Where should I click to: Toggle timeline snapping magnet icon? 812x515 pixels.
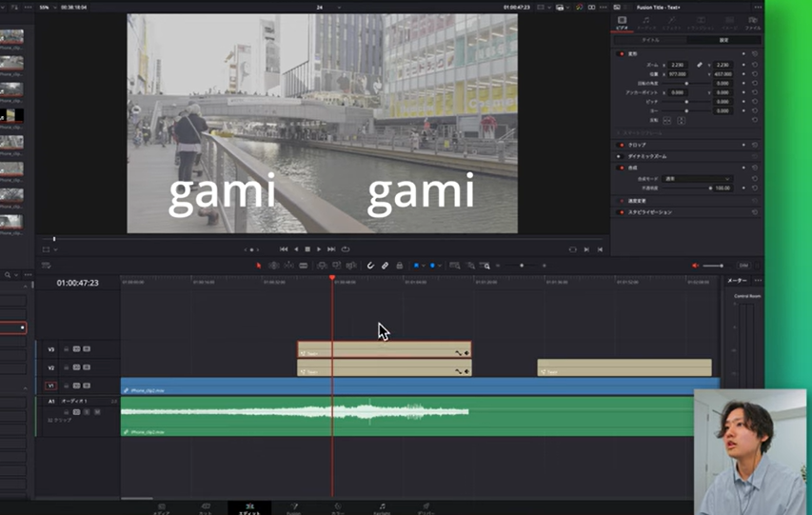coord(370,266)
